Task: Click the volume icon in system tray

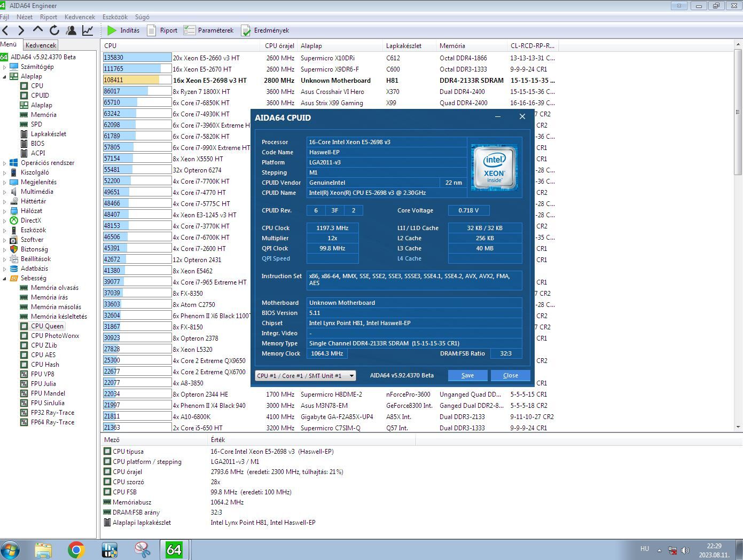Action: click(x=685, y=550)
